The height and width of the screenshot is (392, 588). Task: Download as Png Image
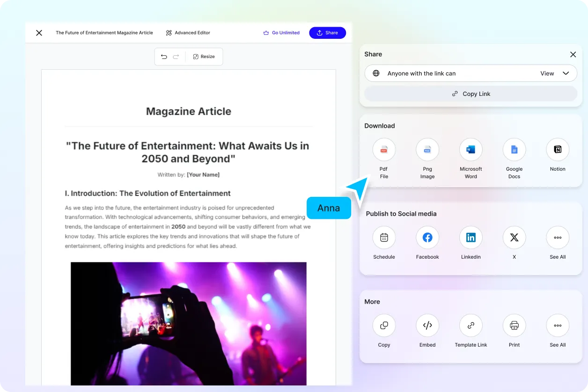tap(427, 150)
